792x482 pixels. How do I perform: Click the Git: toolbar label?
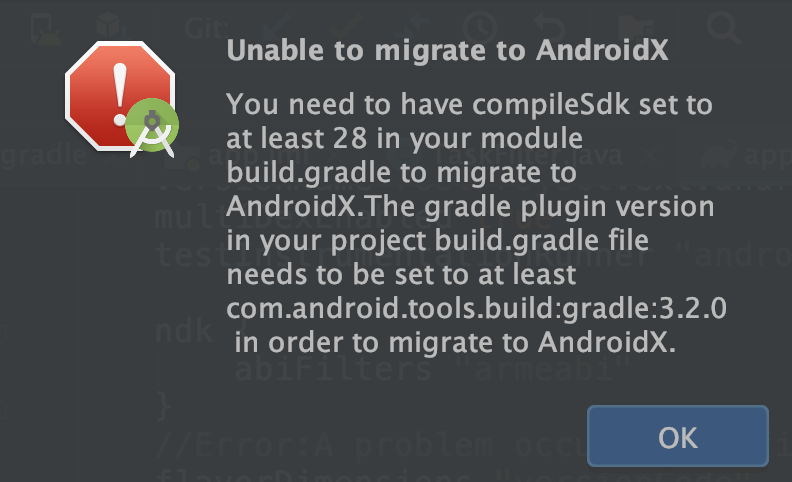[207, 28]
